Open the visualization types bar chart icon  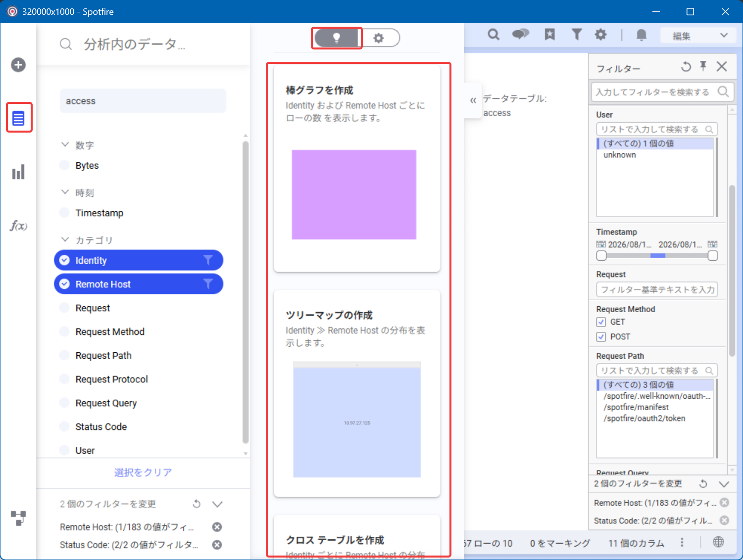coord(18,172)
